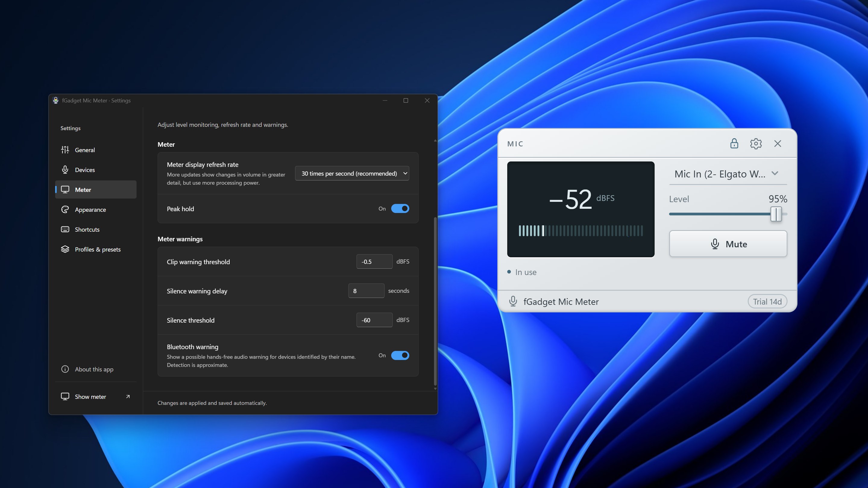This screenshot has height=488, width=868.
Task: Click the lock icon in the MIC widget
Action: [x=734, y=143]
